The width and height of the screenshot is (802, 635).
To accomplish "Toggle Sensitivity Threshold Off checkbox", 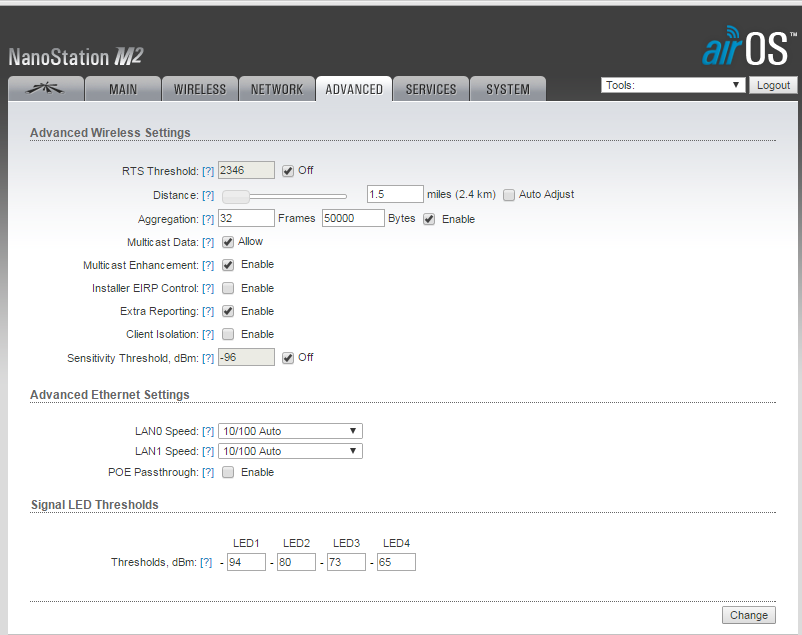I will pyautogui.click(x=288, y=358).
